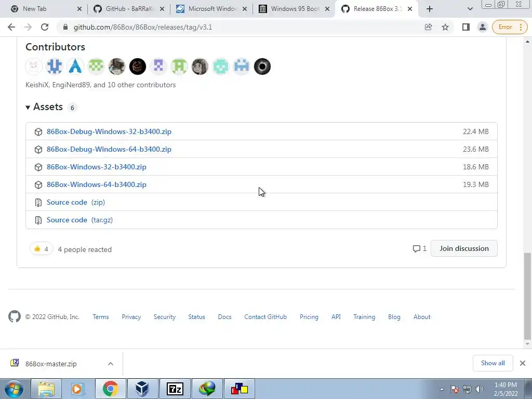Screen dimensions: 532x399
Task: Go to GitHub home via footer logo
Action: 14,316
